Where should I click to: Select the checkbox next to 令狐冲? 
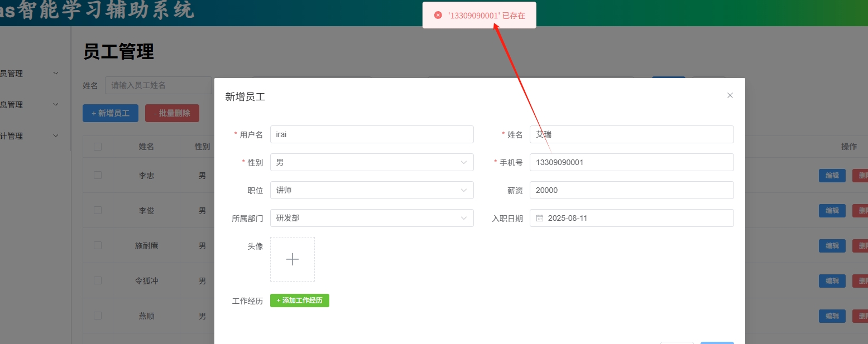click(98, 280)
